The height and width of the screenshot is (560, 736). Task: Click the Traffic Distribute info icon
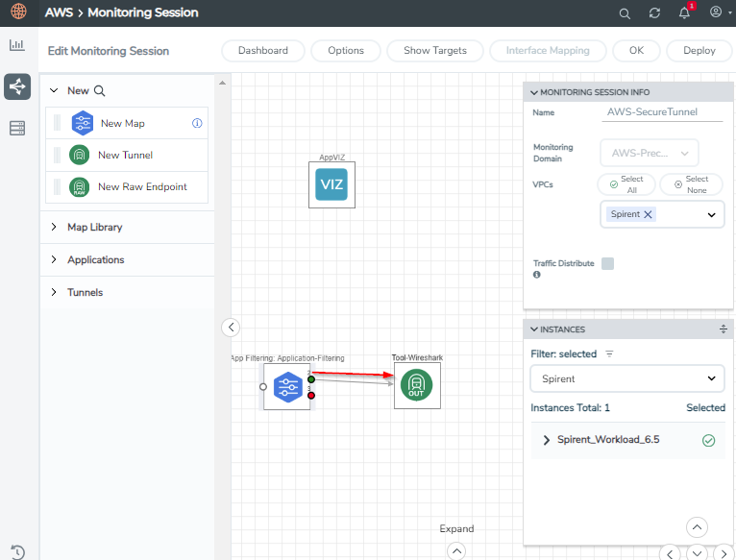coord(537,275)
